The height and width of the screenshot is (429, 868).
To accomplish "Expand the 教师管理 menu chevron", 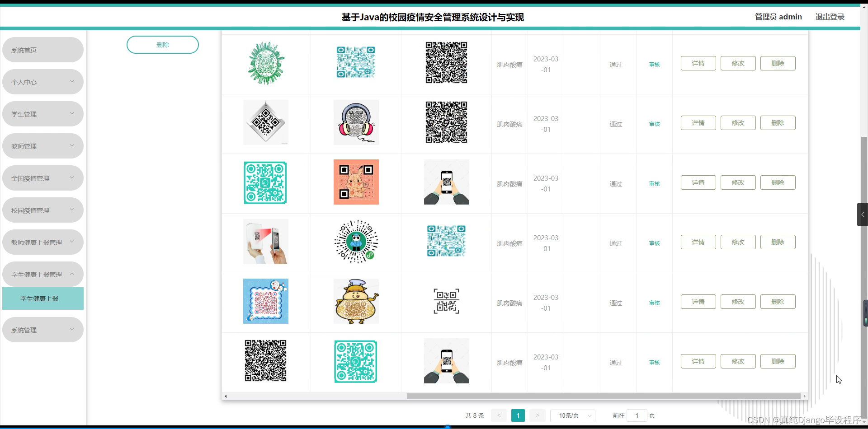I will [72, 145].
